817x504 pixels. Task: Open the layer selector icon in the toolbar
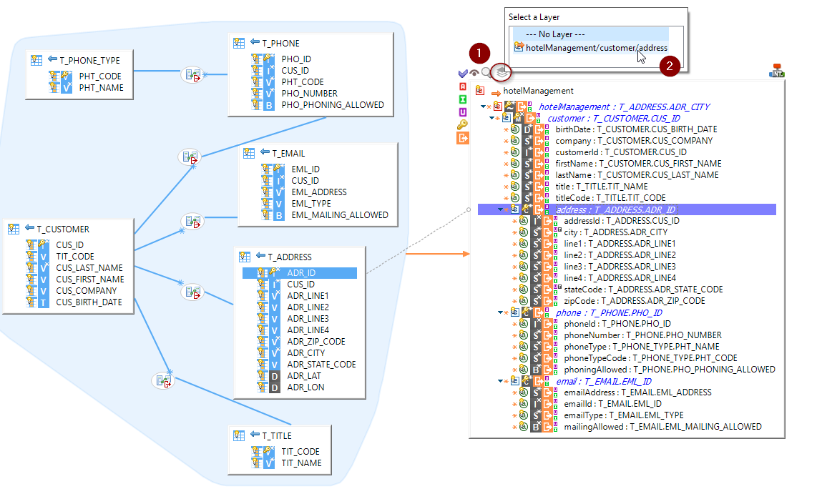tap(502, 72)
